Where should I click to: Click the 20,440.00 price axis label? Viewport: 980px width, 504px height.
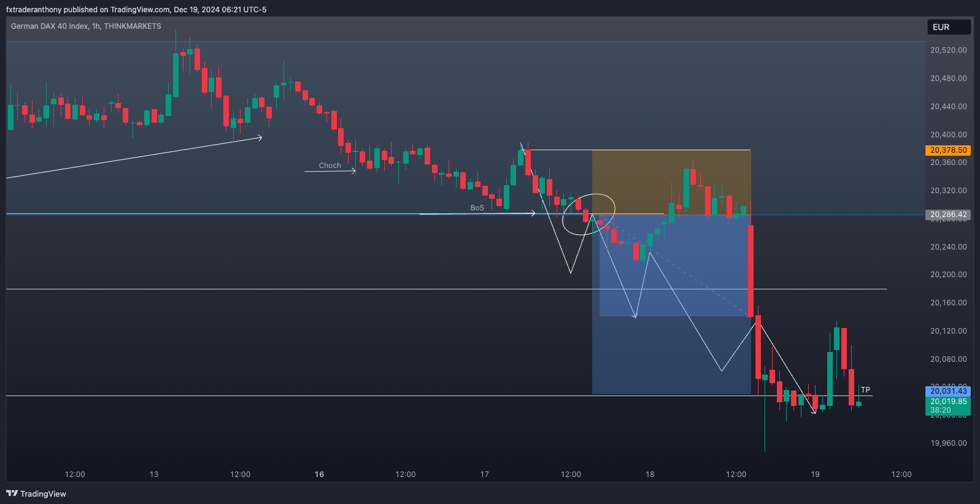949,107
